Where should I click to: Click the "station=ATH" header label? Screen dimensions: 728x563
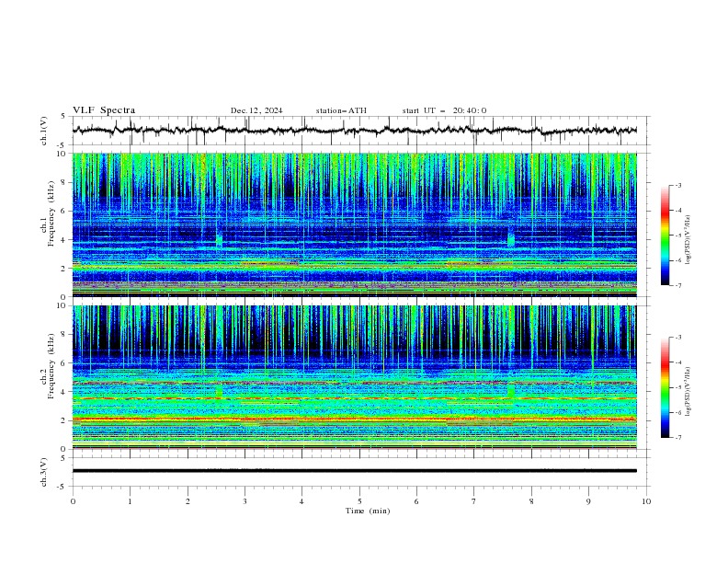(x=341, y=110)
